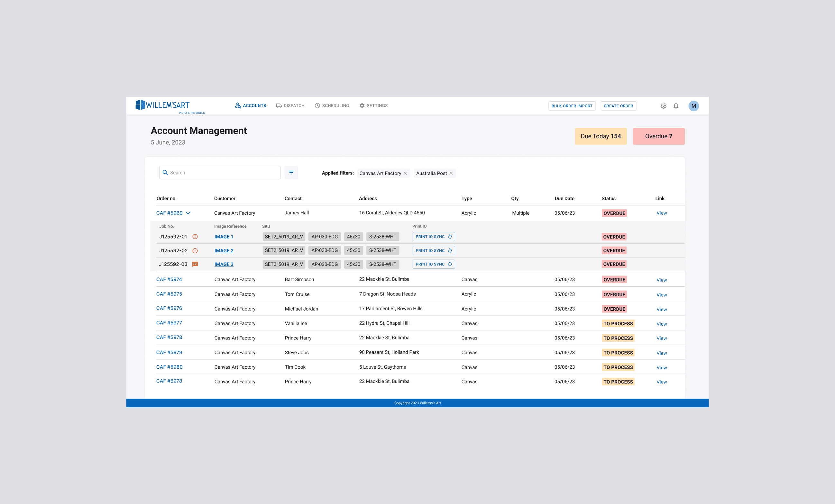Open order CAF #5979 link
Screen dimensions: 835x504
click(x=169, y=353)
